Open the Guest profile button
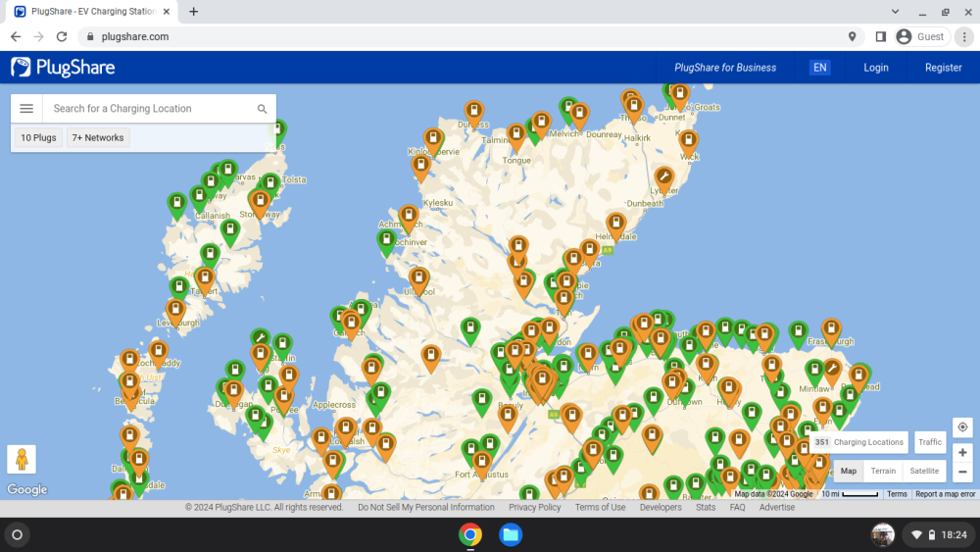The height and width of the screenshot is (552, 980). pos(922,37)
